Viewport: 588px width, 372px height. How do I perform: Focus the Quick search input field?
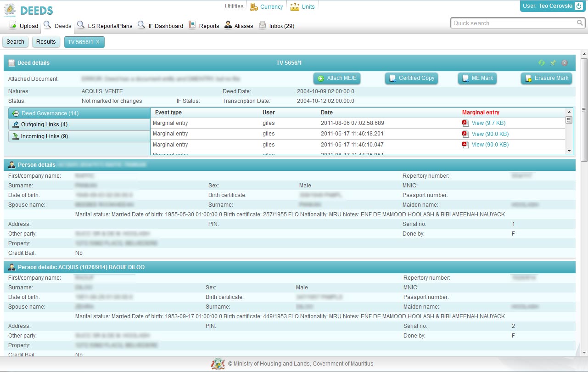click(513, 23)
